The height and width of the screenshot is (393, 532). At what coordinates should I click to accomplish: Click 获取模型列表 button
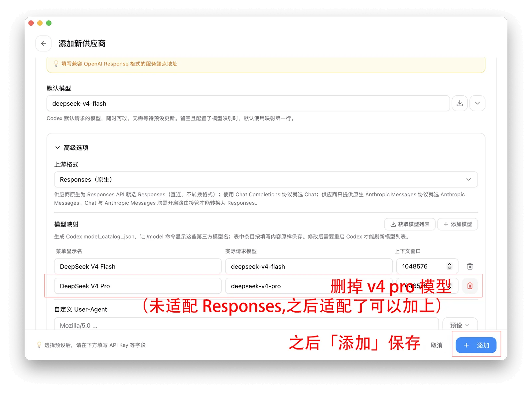(x=410, y=224)
